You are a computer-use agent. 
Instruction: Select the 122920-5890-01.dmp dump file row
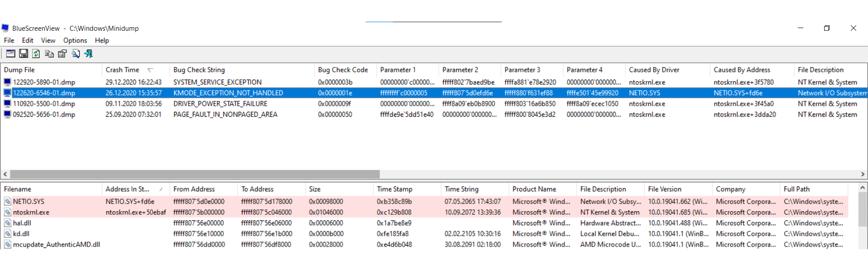click(x=434, y=82)
